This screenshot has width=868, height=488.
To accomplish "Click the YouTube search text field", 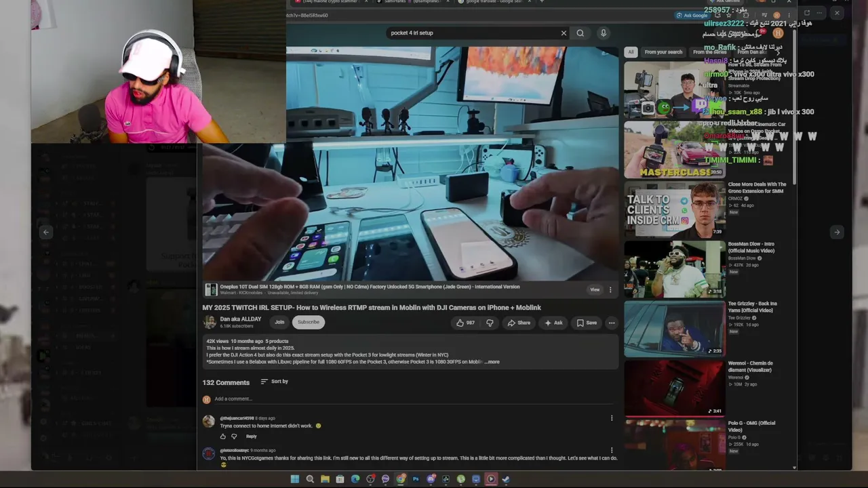I will click(x=474, y=33).
